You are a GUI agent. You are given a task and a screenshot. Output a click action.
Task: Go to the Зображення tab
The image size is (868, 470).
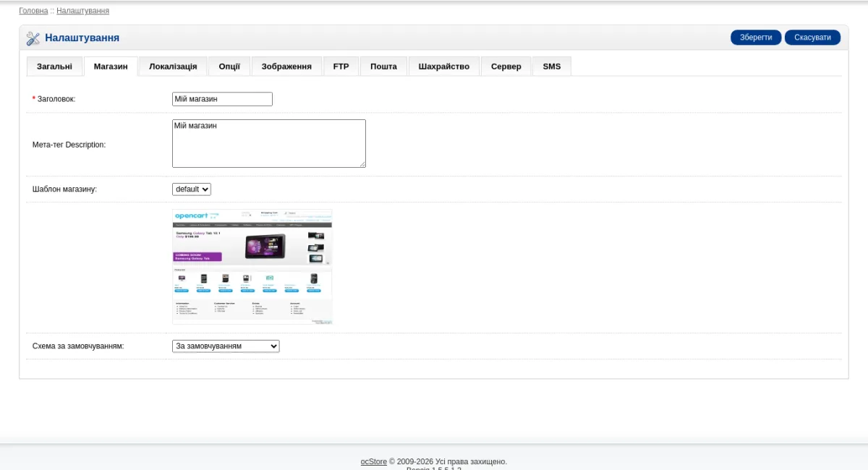click(286, 67)
